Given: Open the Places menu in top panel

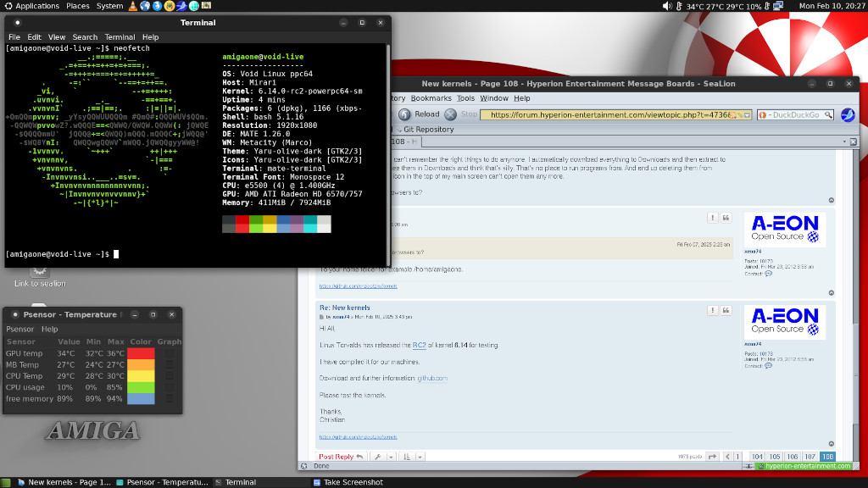Looking at the screenshot, I should click(77, 6).
